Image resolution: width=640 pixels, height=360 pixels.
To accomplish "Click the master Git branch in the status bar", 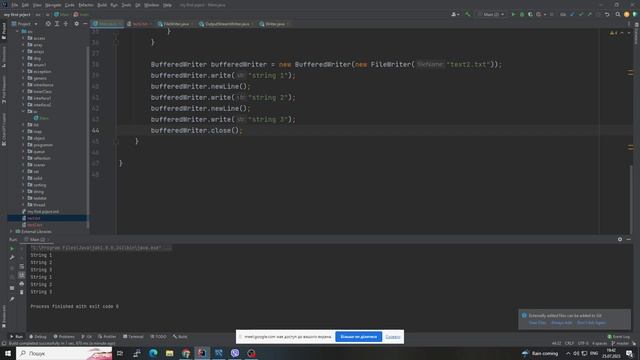I will point(620,343).
